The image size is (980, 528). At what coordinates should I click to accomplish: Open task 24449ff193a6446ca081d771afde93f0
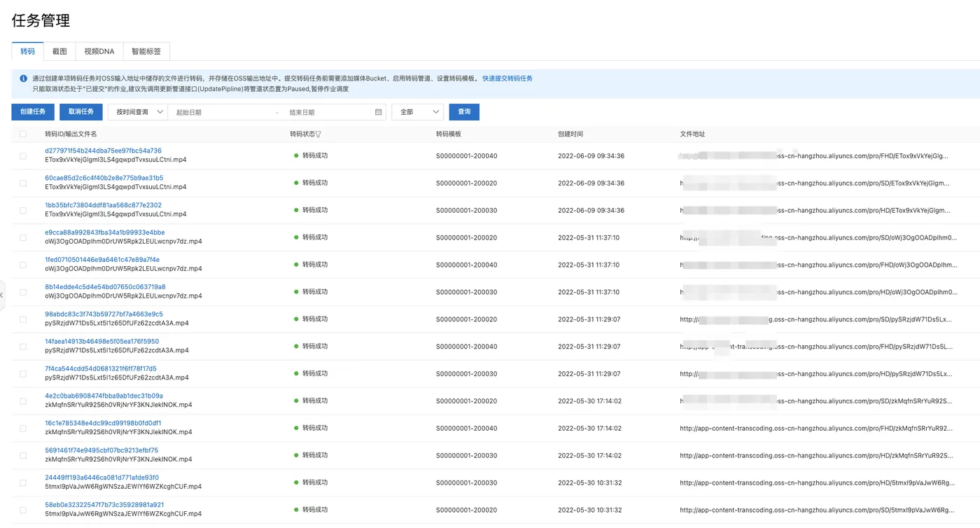pos(101,478)
